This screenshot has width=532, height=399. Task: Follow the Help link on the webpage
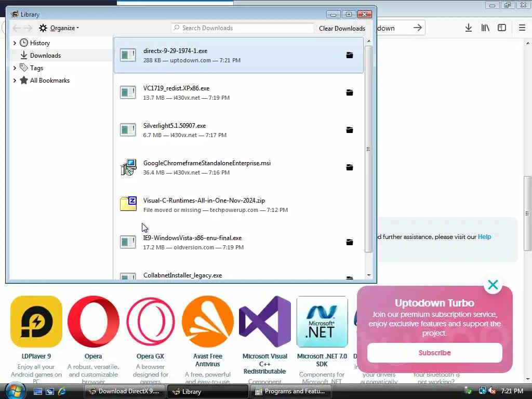[484, 237]
